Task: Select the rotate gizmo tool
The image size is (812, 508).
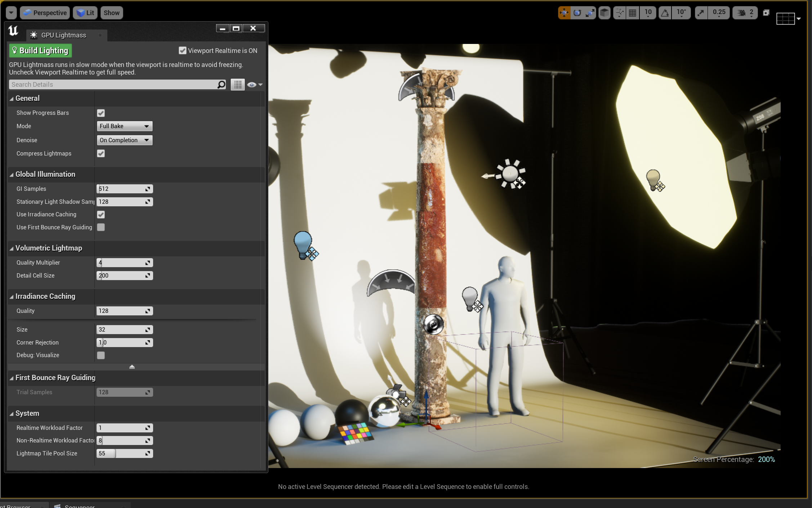Action: [x=577, y=13]
